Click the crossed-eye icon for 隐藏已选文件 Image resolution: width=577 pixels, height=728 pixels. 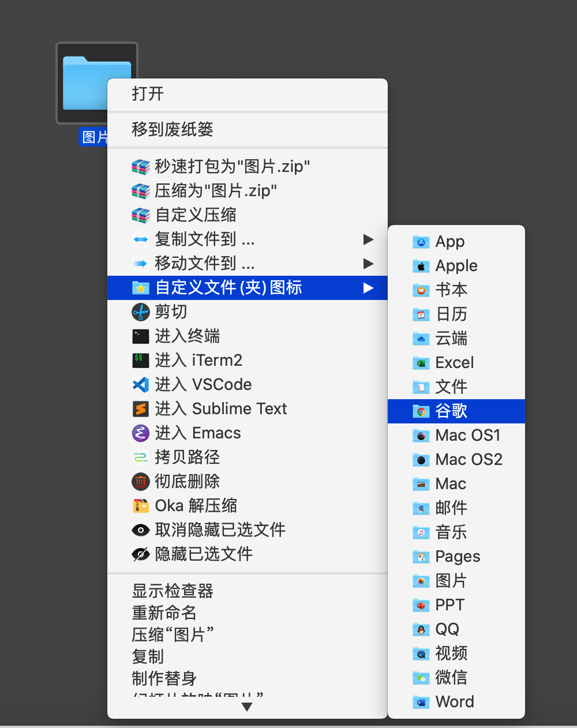pyautogui.click(x=141, y=554)
